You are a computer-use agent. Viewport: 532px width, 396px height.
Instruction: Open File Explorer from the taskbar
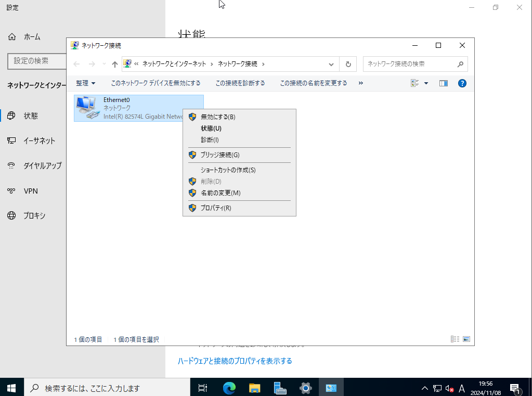coord(254,388)
